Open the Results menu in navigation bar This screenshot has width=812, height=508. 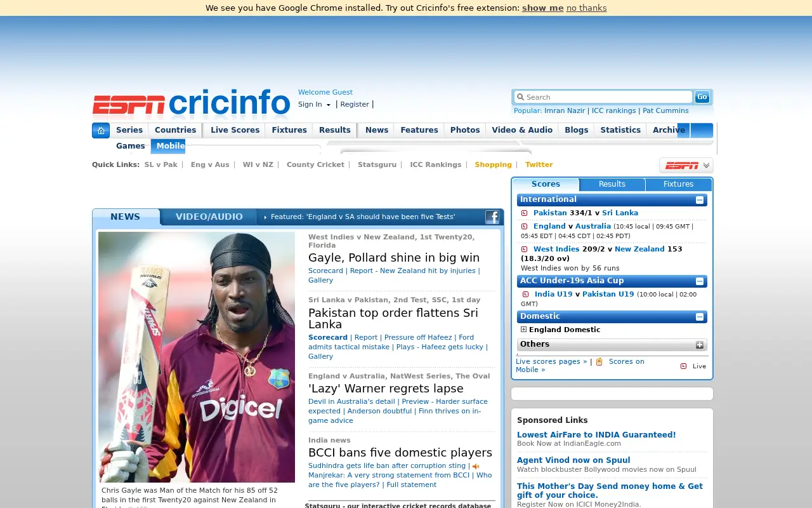pyautogui.click(x=335, y=130)
